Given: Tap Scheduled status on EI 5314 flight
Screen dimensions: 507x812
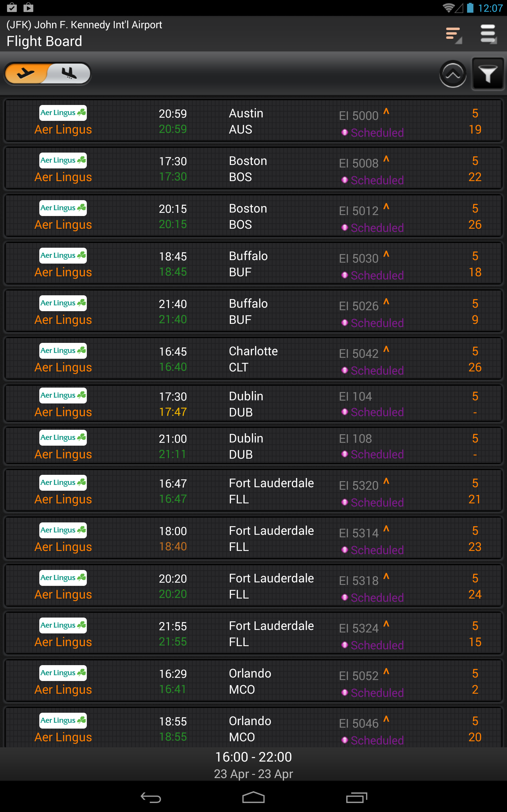Looking at the screenshot, I should 377,550.
